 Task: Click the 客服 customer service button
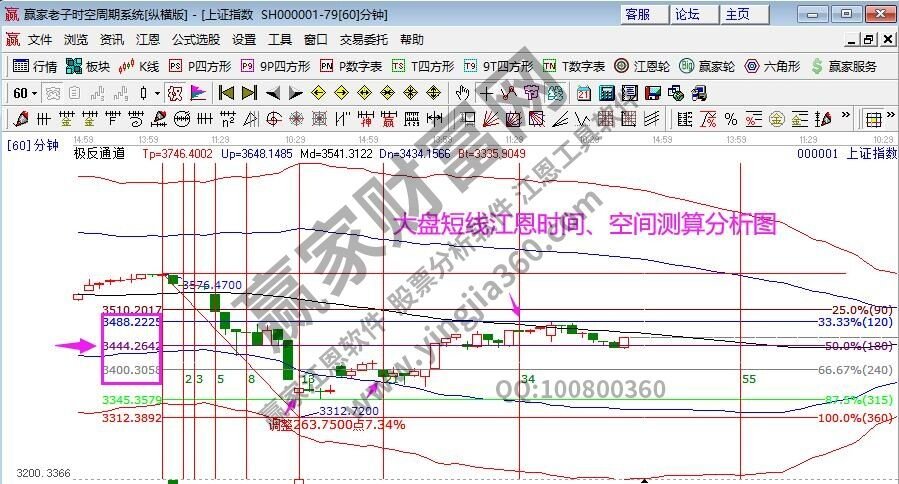(644, 14)
